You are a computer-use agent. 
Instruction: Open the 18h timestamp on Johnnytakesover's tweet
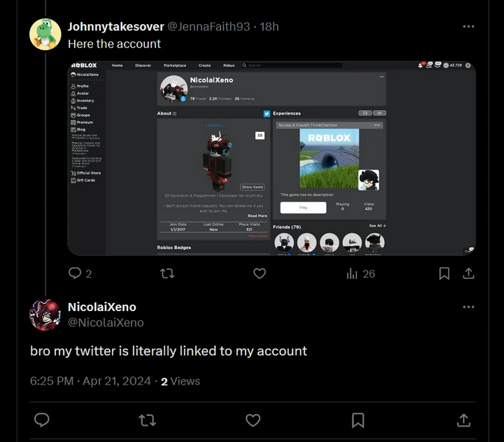tap(269, 26)
